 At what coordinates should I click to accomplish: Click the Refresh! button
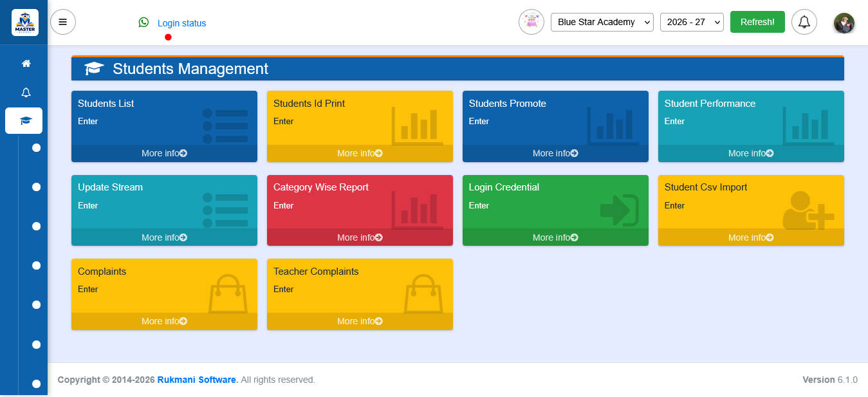coord(757,22)
